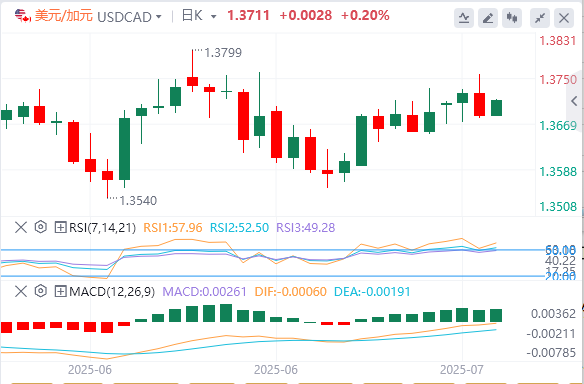Expand the side panel chevron arrow

(574, 101)
